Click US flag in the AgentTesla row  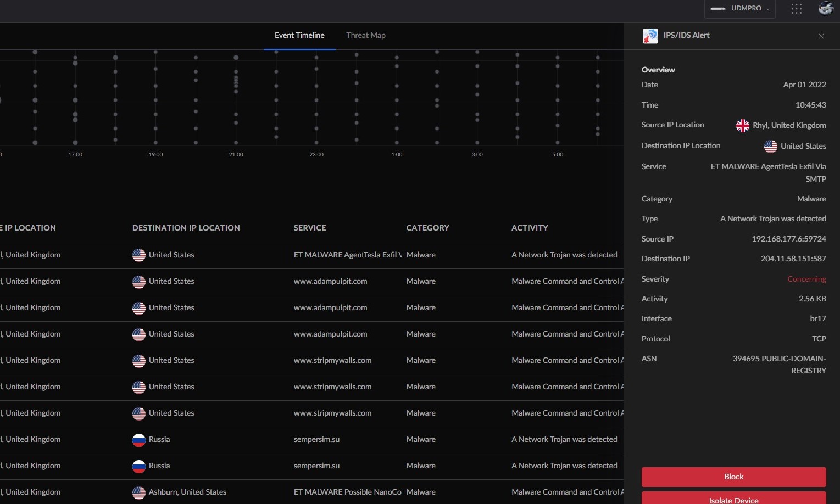[x=139, y=255]
